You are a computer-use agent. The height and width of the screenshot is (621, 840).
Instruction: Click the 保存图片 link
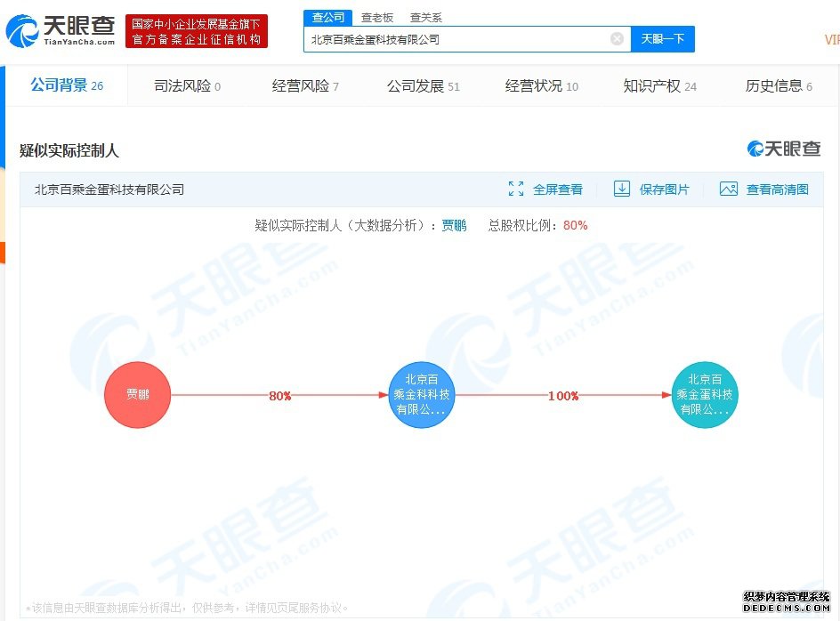tap(665, 190)
